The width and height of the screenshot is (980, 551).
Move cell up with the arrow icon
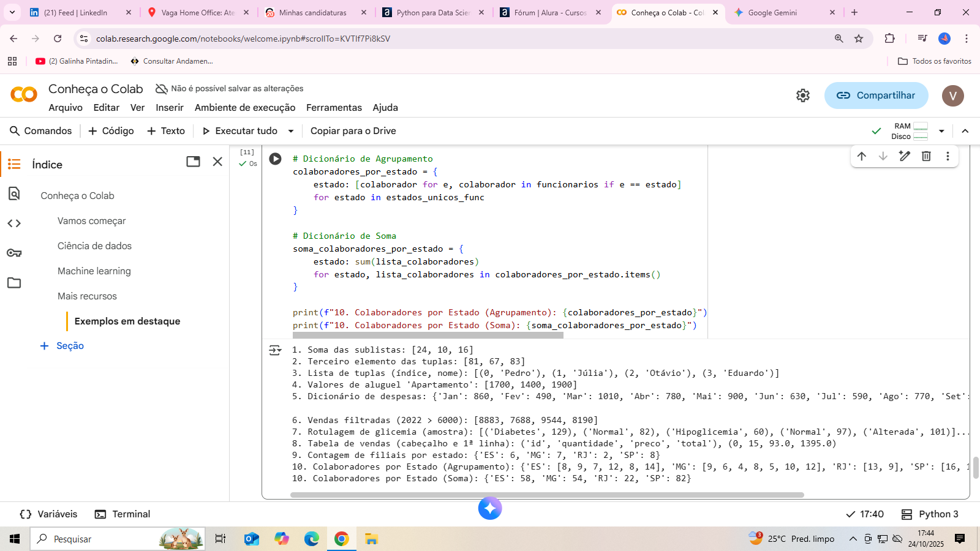tap(862, 156)
